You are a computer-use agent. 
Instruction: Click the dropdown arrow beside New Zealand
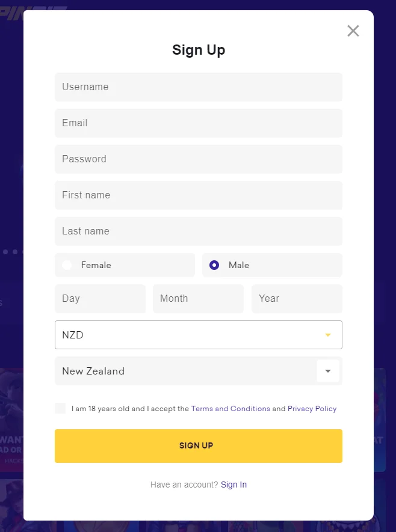click(x=328, y=371)
